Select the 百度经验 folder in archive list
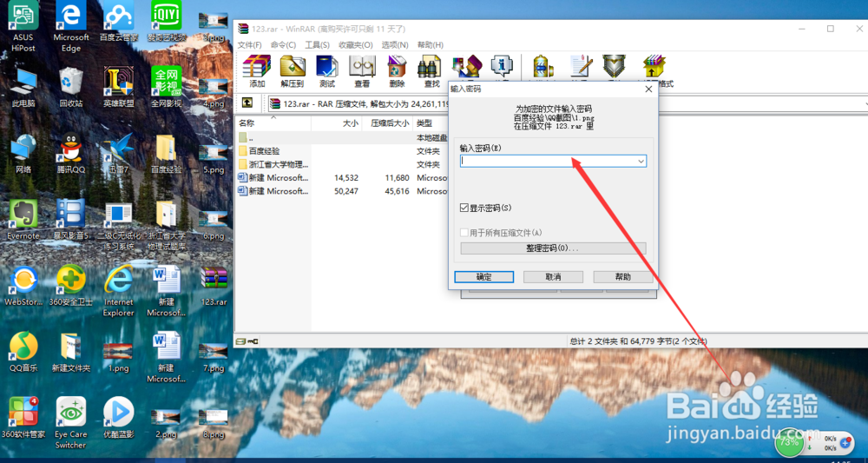The width and height of the screenshot is (868, 463). [265, 150]
